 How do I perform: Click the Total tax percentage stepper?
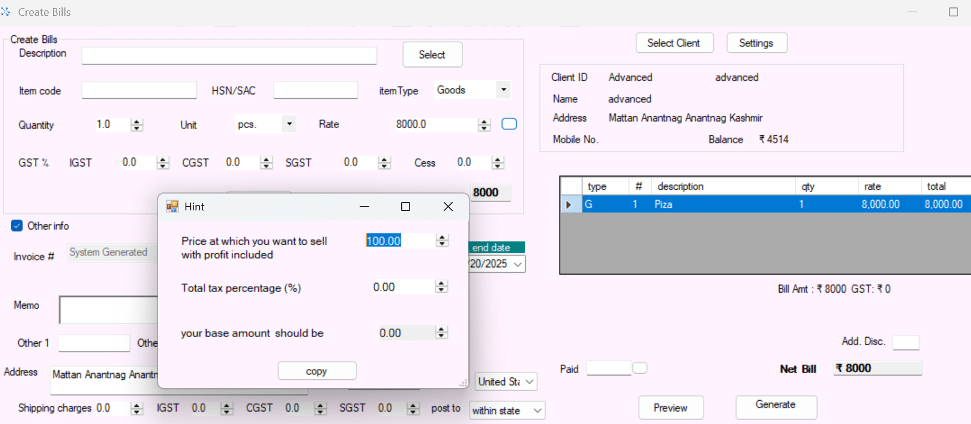[441, 287]
